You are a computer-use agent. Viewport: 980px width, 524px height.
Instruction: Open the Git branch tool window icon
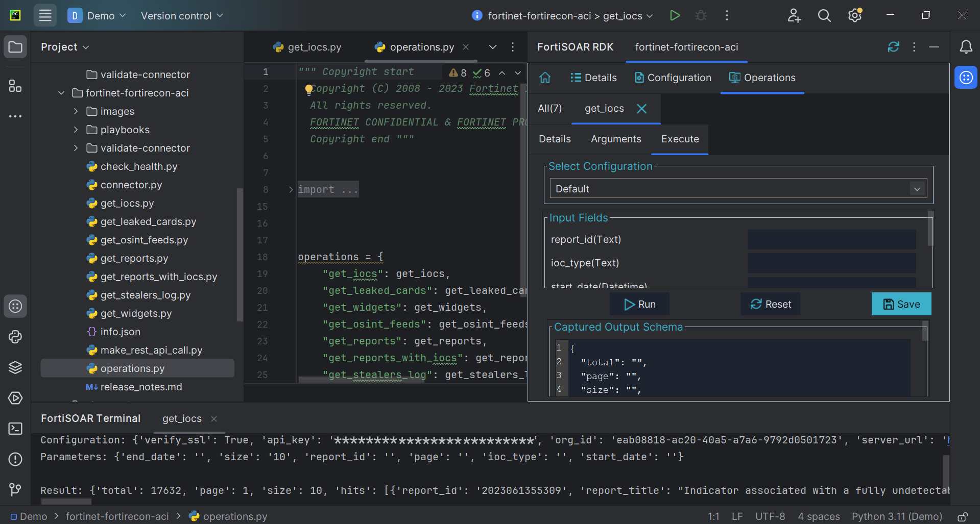coord(15,490)
